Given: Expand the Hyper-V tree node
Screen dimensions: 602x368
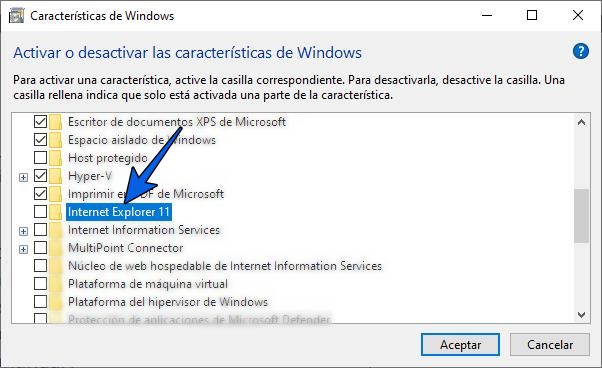Looking at the screenshot, I should coord(23,177).
